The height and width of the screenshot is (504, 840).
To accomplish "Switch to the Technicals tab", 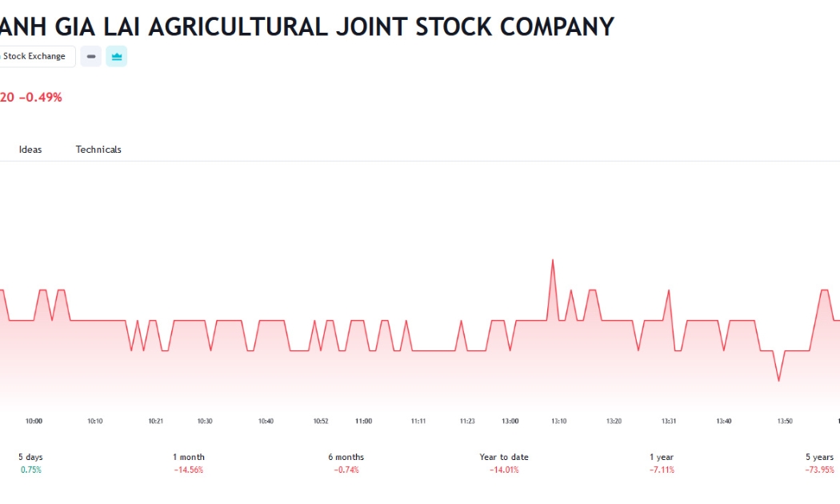I will tap(98, 150).
